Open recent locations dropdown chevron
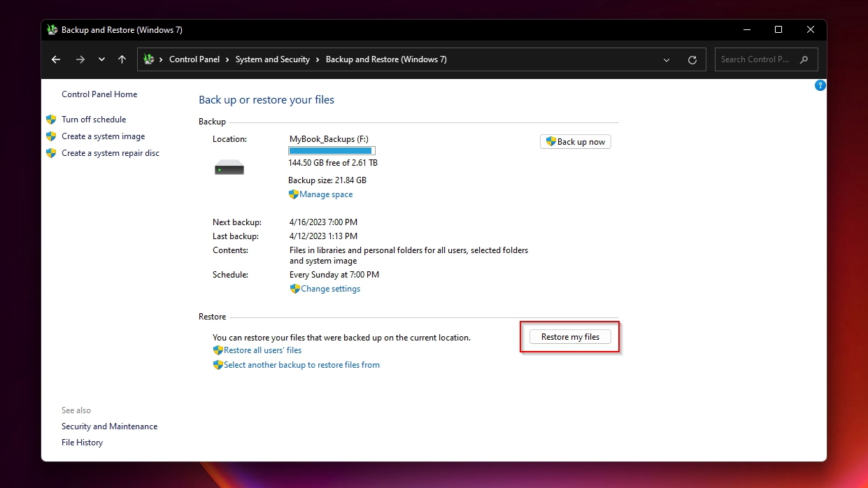This screenshot has width=868, height=488. [102, 60]
